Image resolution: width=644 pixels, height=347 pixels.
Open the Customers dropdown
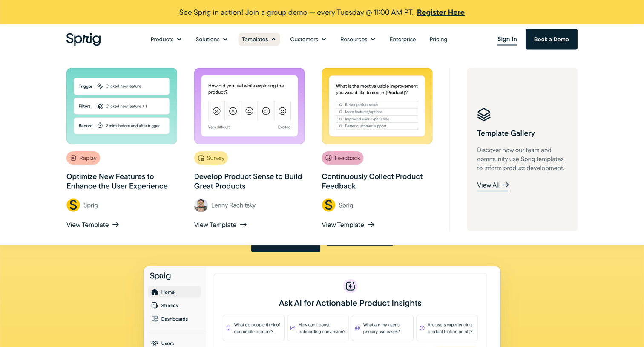click(308, 39)
